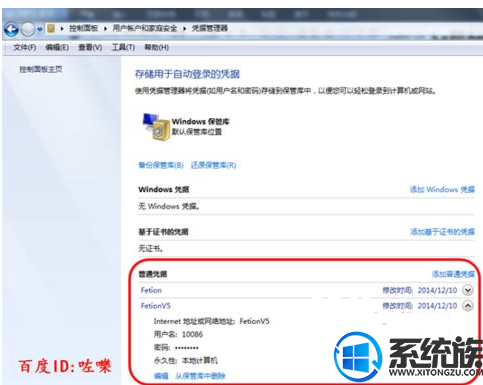Select 用户帐户和家庭安全 breadcrumb
This screenshot has width=483, height=385.
pos(145,28)
